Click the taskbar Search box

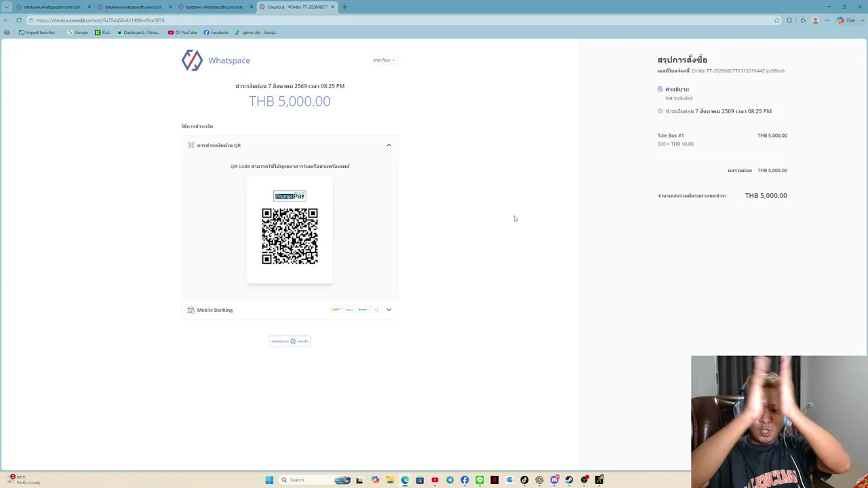click(x=315, y=480)
